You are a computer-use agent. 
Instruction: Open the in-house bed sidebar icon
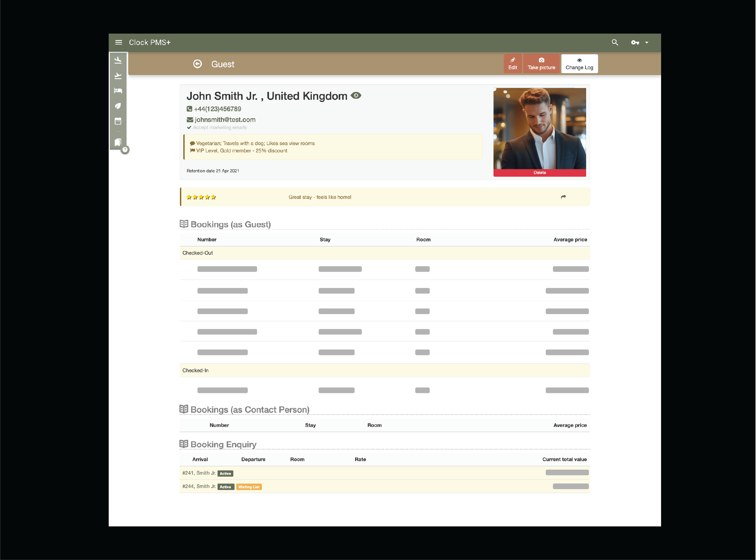(x=118, y=90)
